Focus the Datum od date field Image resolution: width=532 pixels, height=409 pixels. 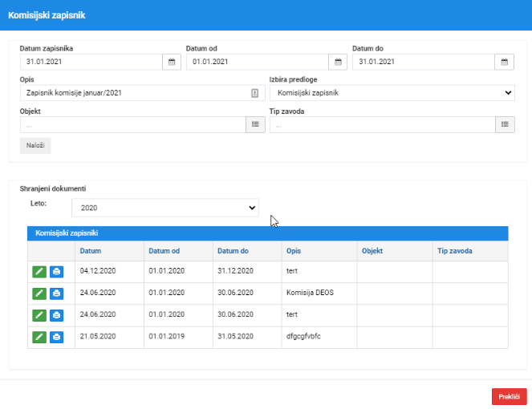(258, 62)
